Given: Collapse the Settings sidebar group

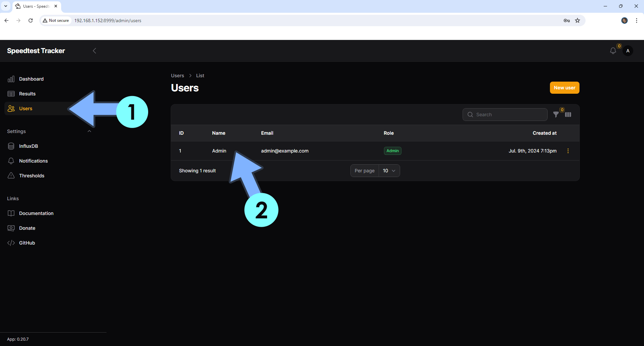Looking at the screenshot, I should coord(89,131).
